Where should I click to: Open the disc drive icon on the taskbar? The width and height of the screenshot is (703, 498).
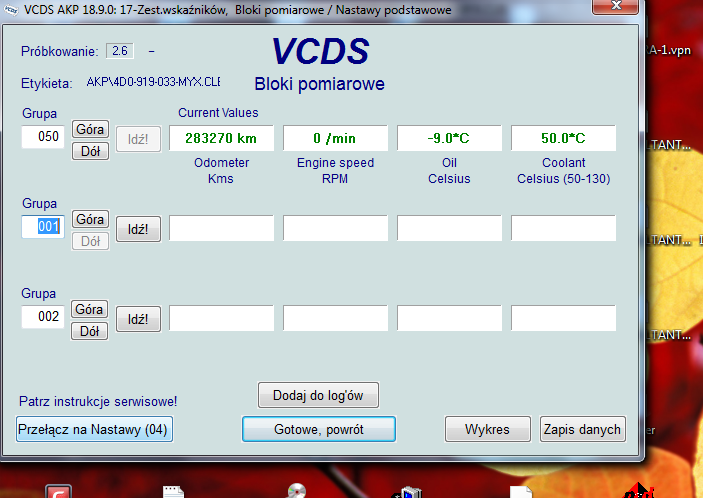[296, 491]
